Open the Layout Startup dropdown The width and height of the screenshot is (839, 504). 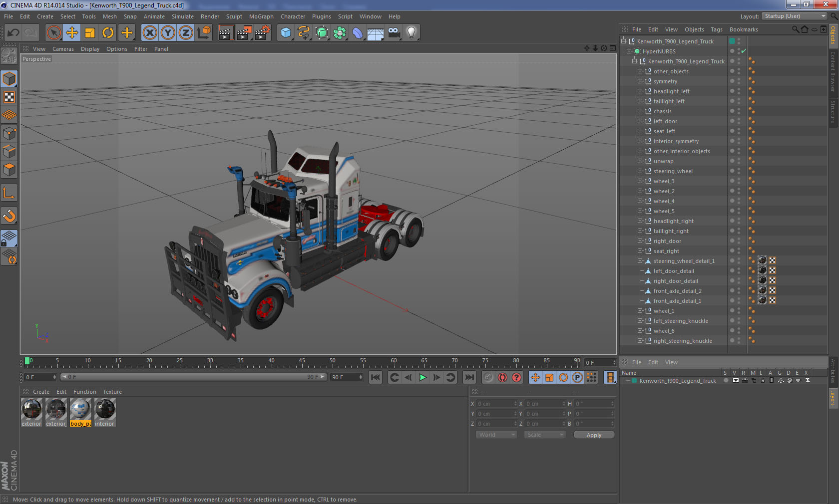(x=795, y=16)
